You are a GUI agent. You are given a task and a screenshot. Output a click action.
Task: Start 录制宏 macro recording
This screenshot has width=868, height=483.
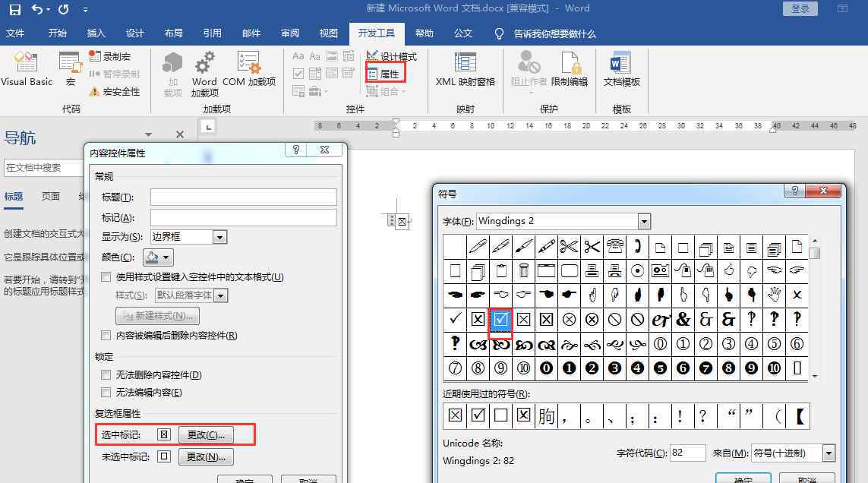(x=110, y=56)
